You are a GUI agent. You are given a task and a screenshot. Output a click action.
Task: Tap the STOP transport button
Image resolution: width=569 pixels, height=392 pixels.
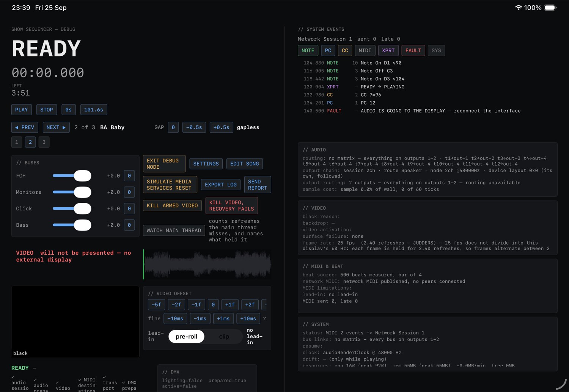(x=47, y=110)
